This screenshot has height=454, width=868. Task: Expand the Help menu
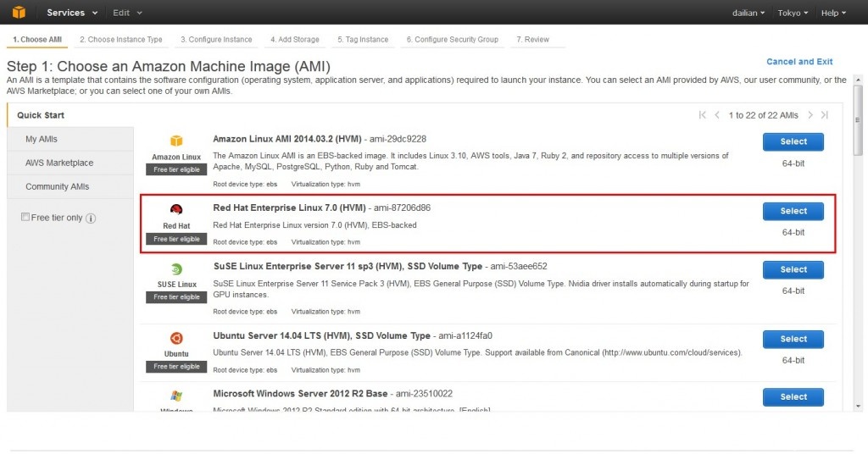[x=833, y=13]
